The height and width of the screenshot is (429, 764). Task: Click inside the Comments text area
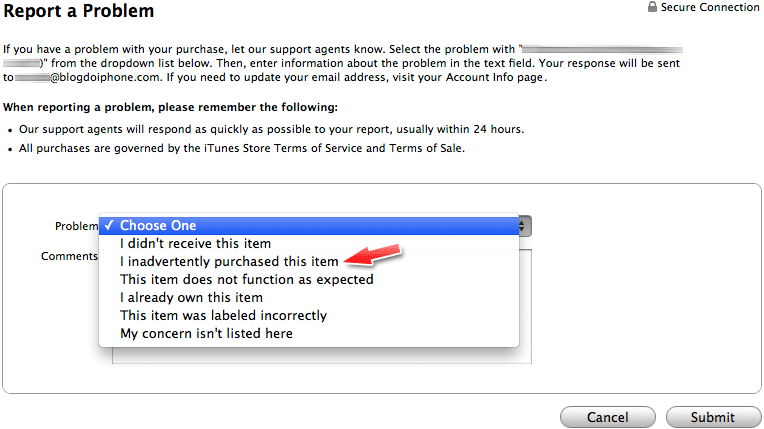(322, 355)
